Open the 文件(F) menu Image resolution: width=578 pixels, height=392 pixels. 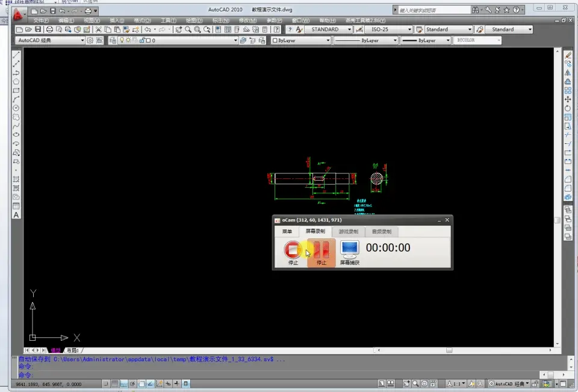click(x=41, y=20)
